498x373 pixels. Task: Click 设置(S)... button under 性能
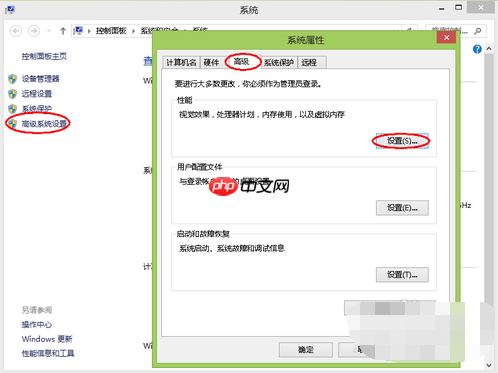point(402,141)
